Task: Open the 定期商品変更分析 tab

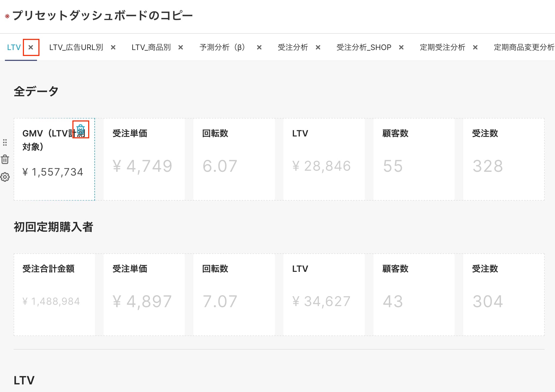Action: pos(524,48)
